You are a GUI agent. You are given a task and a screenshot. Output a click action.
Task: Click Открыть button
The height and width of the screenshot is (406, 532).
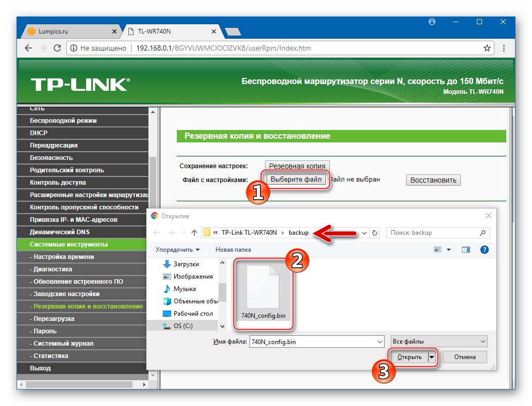[x=409, y=357]
